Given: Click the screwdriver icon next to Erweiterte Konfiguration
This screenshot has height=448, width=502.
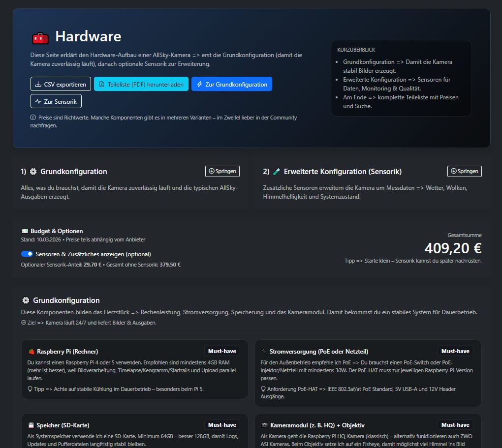Looking at the screenshot, I should pos(275,171).
